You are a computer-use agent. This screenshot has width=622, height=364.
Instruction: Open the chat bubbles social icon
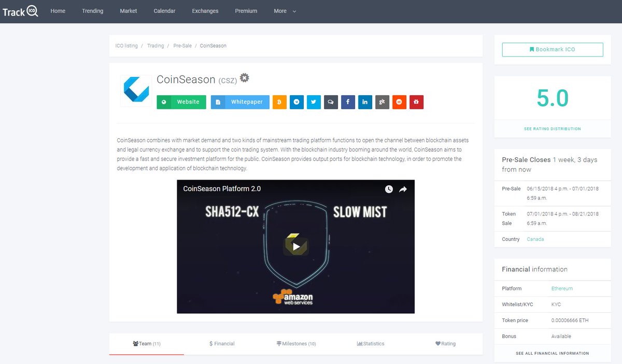coord(331,102)
